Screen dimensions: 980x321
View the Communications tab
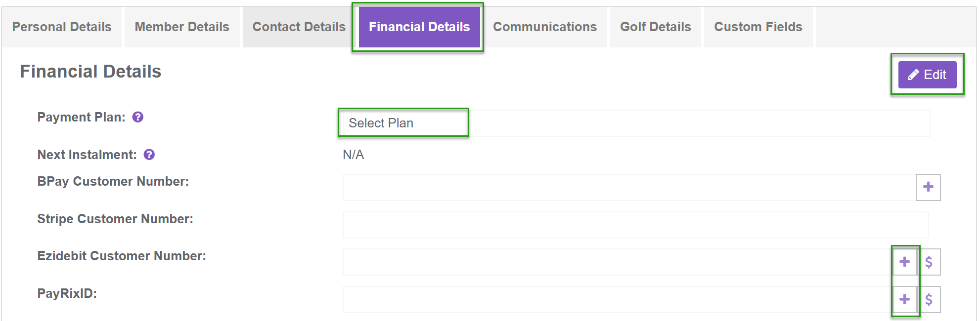pos(544,27)
